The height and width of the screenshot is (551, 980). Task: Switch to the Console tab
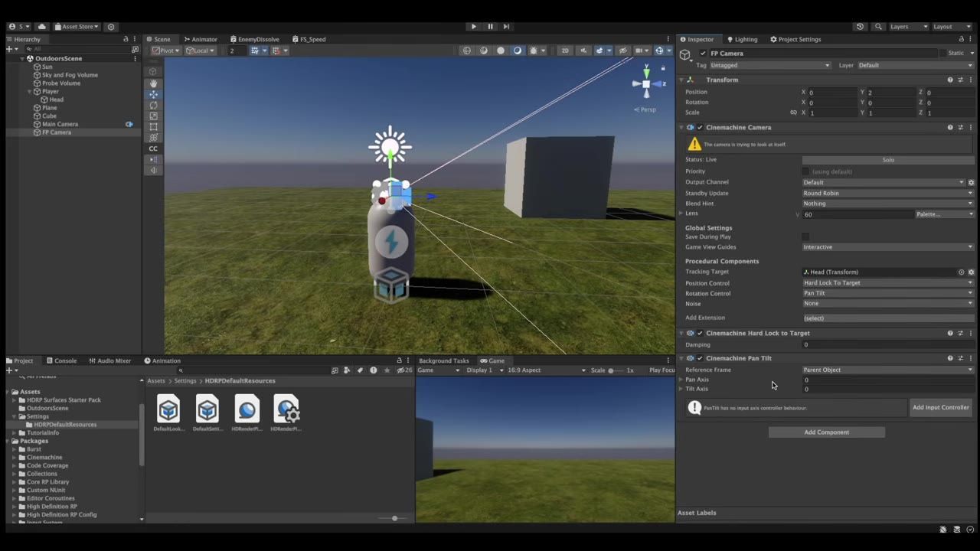[x=61, y=361]
